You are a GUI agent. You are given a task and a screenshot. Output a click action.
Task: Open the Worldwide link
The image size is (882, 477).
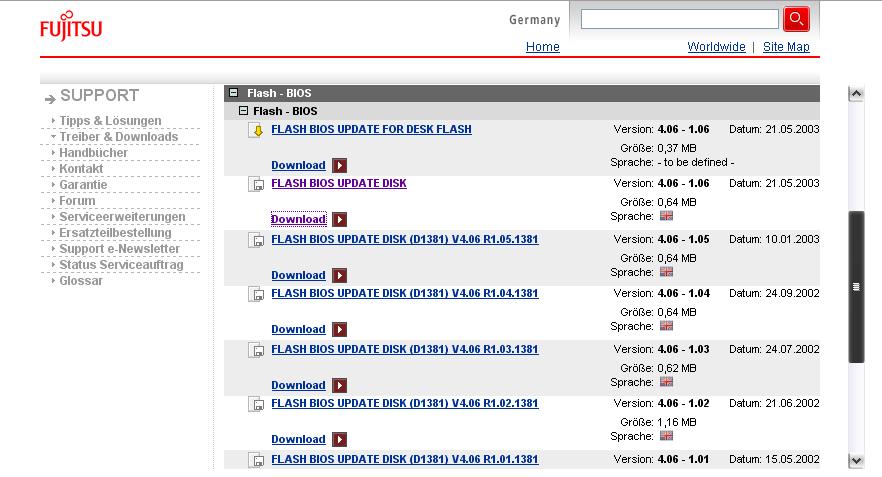point(716,47)
